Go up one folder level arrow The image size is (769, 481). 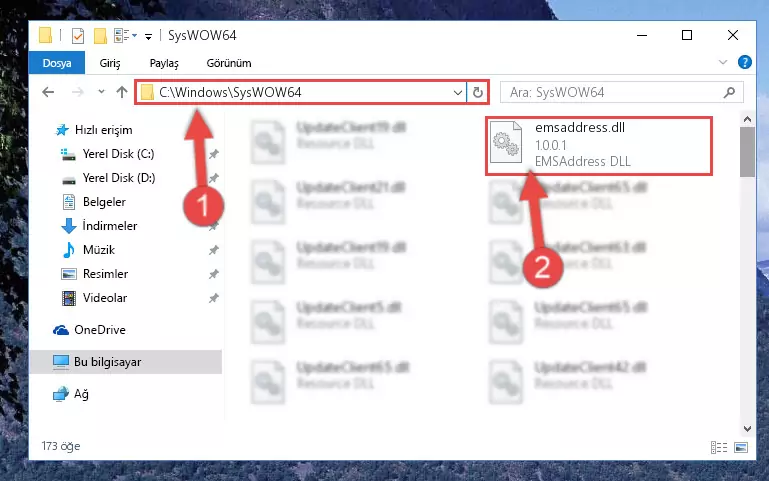122,92
